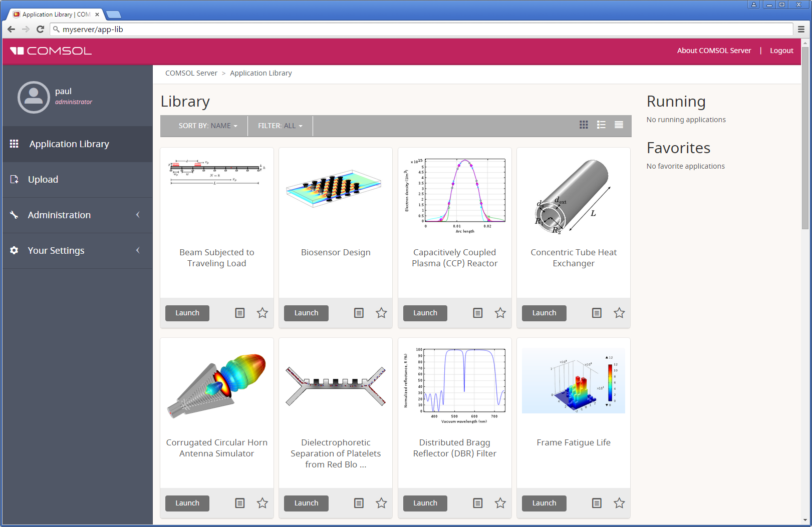Switch to compact list view
This screenshot has width=812, height=527.
pyautogui.click(x=619, y=125)
